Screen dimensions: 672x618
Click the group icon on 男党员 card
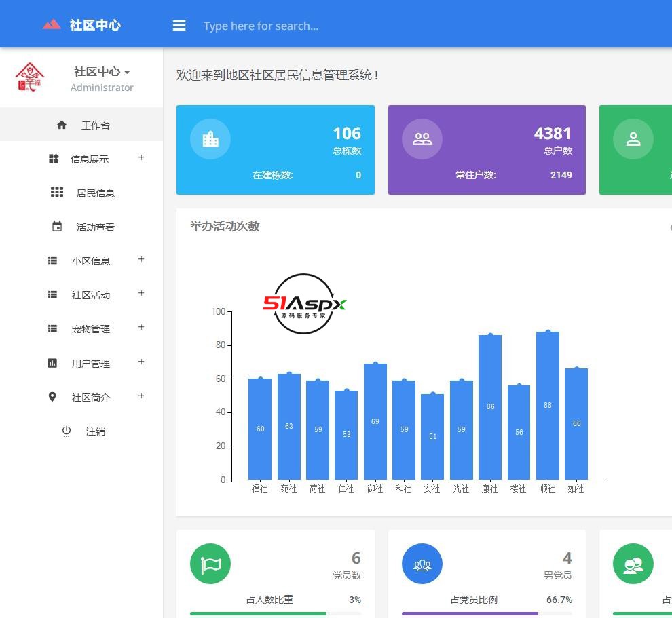click(422, 564)
